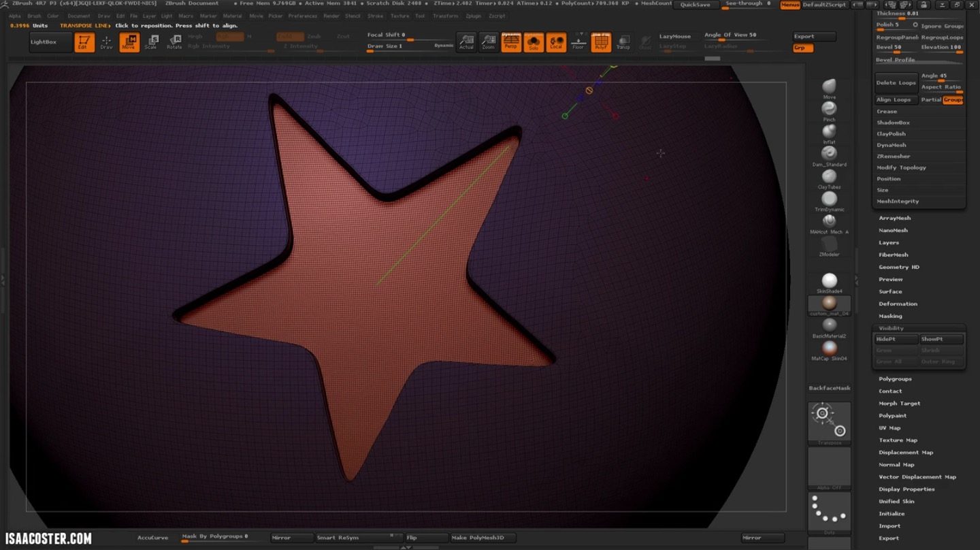Select the Pinch brush
Viewport: 980px width, 550px height.
(829, 111)
